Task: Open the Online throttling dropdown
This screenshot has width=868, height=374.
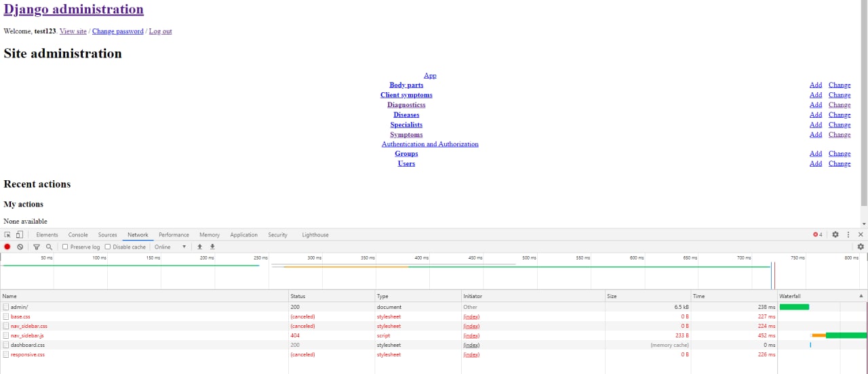Action: (x=170, y=247)
